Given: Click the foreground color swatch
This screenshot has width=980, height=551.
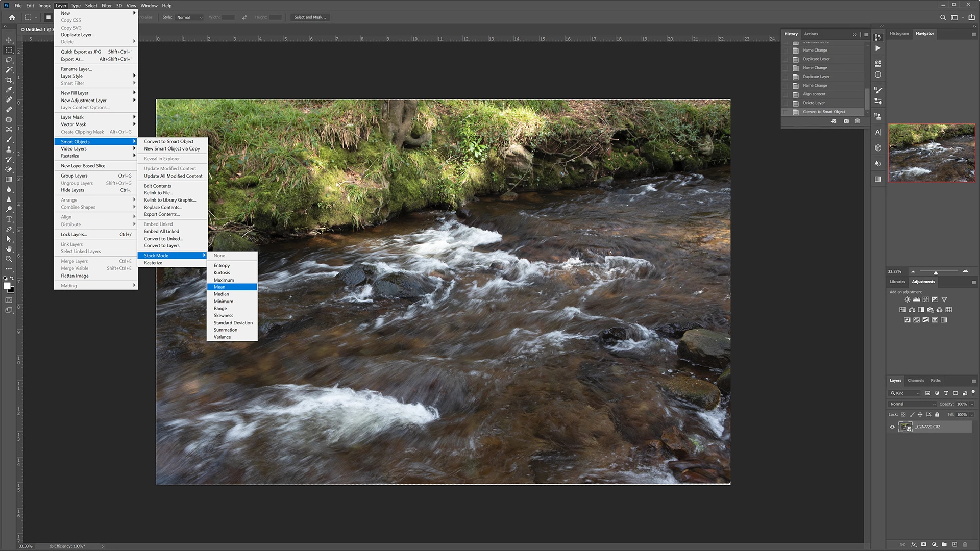Looking at the screenshot, I should 7,286.
